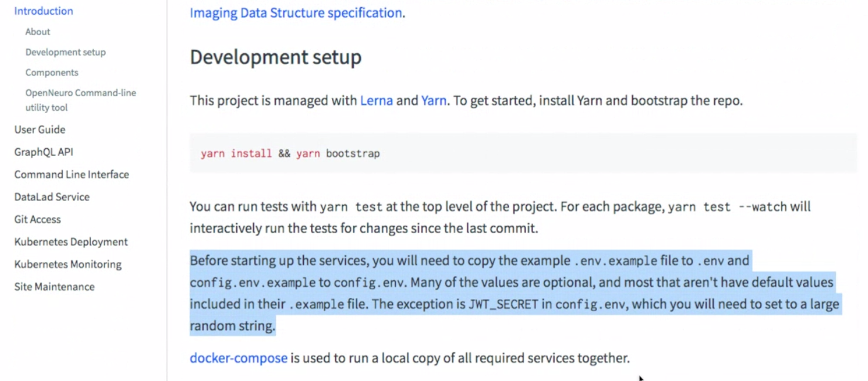Select the Site Maintenance entry
868x381 pixels.
point(55,287)
